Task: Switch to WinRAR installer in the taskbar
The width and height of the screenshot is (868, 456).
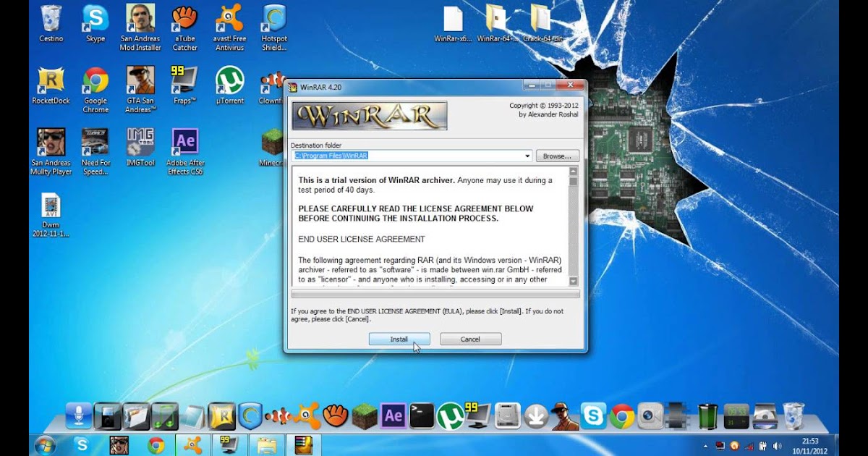Action: tap(303, 445)
